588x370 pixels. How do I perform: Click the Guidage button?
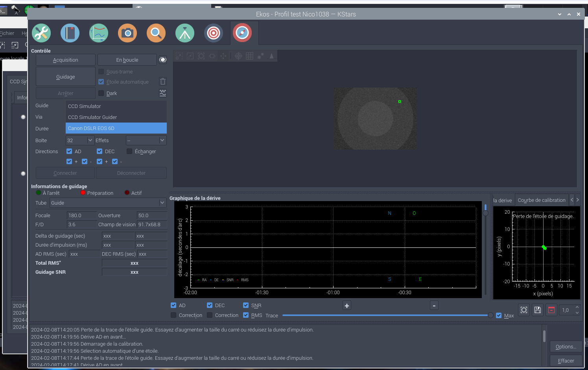click(66, 77)
